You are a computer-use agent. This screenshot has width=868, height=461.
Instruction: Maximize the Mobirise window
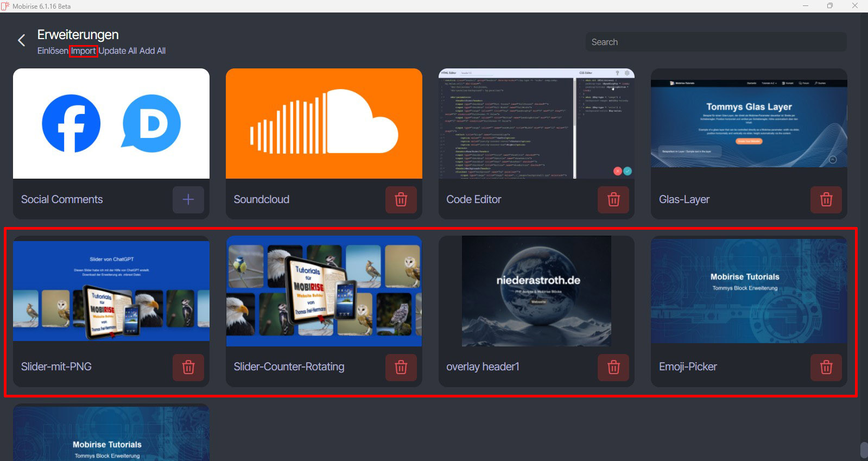tap(830, 6)
